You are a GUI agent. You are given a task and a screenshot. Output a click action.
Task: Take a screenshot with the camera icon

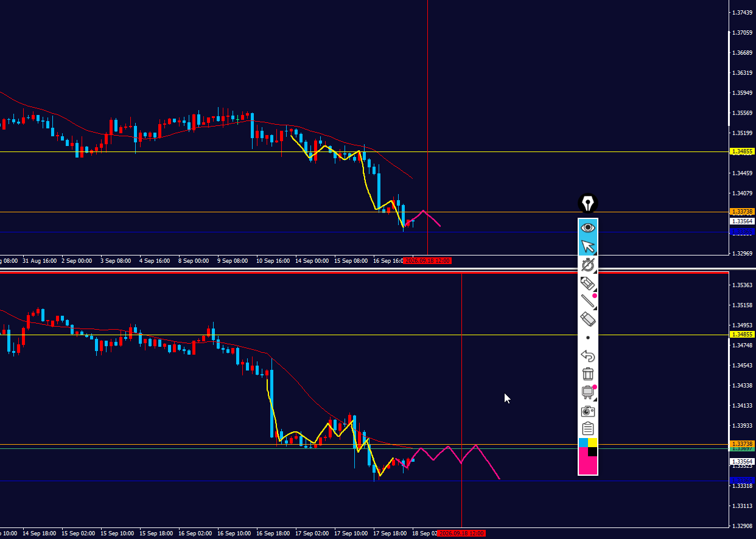[x=588, y=411]
